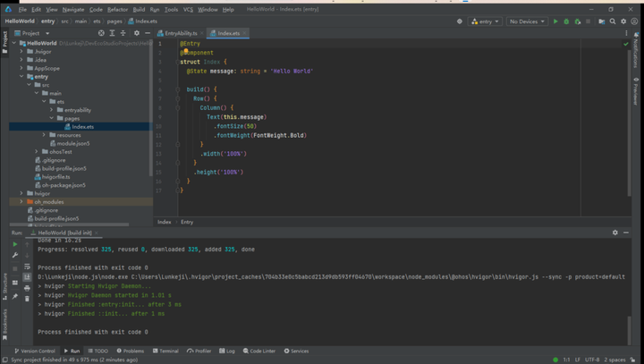
Task: Open the Refactor menu
Action: 117,10
